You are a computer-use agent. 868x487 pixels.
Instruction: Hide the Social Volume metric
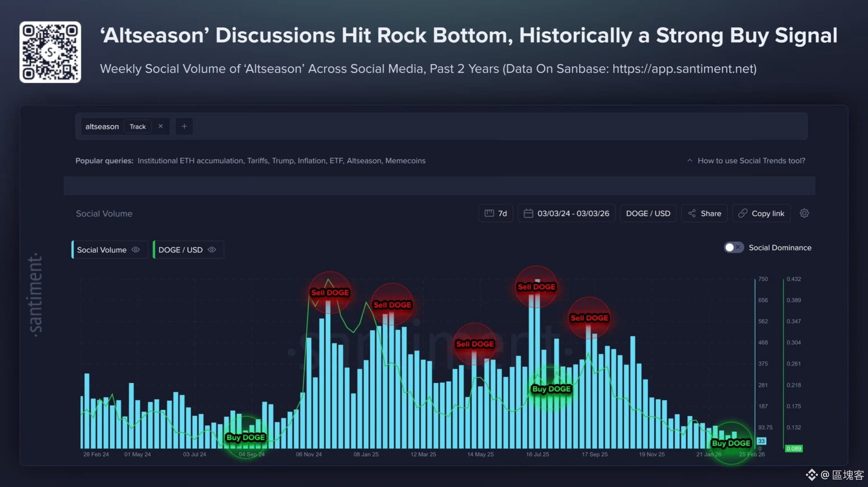pos(136,250)
